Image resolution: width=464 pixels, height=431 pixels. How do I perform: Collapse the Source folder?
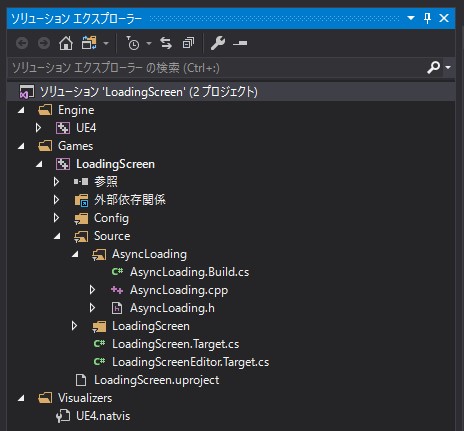click(57, 236)
